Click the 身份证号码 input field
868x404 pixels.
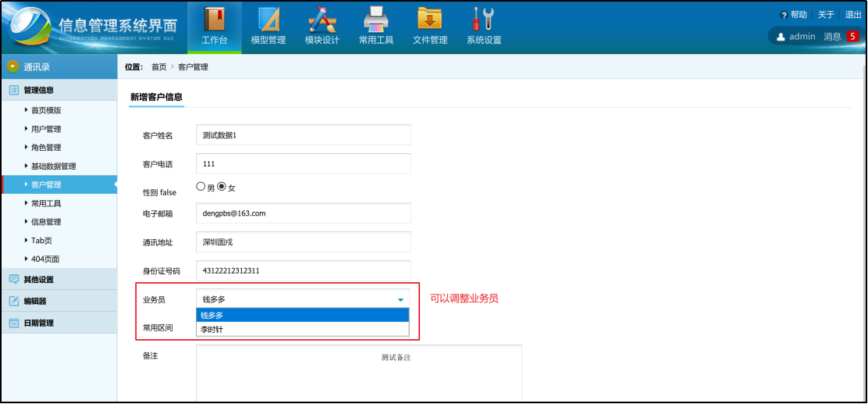click(304, 271)
